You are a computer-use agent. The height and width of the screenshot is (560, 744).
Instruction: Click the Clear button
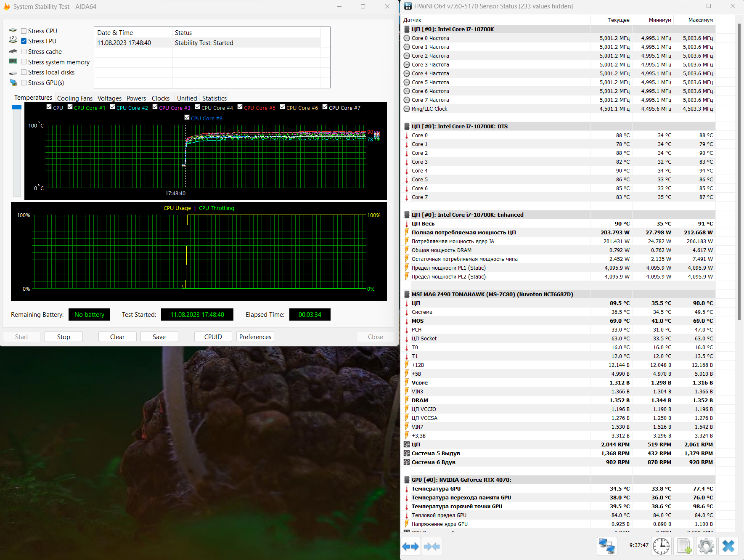117,337
